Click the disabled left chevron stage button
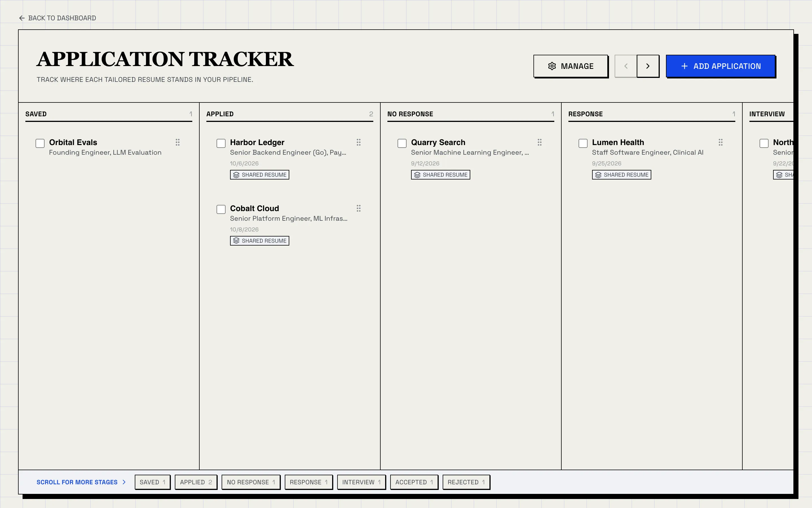This screenshot has width=812, height=508. 626,66
